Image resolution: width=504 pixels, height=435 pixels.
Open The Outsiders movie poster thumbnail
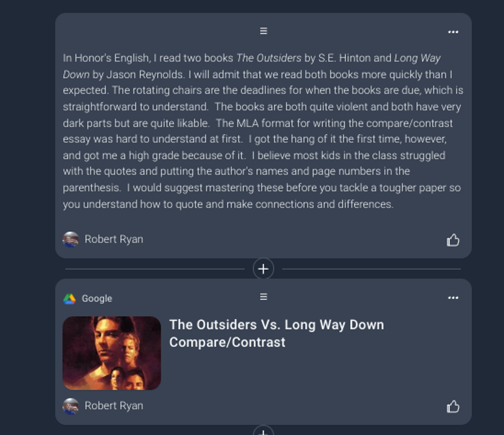pos(112,353)
